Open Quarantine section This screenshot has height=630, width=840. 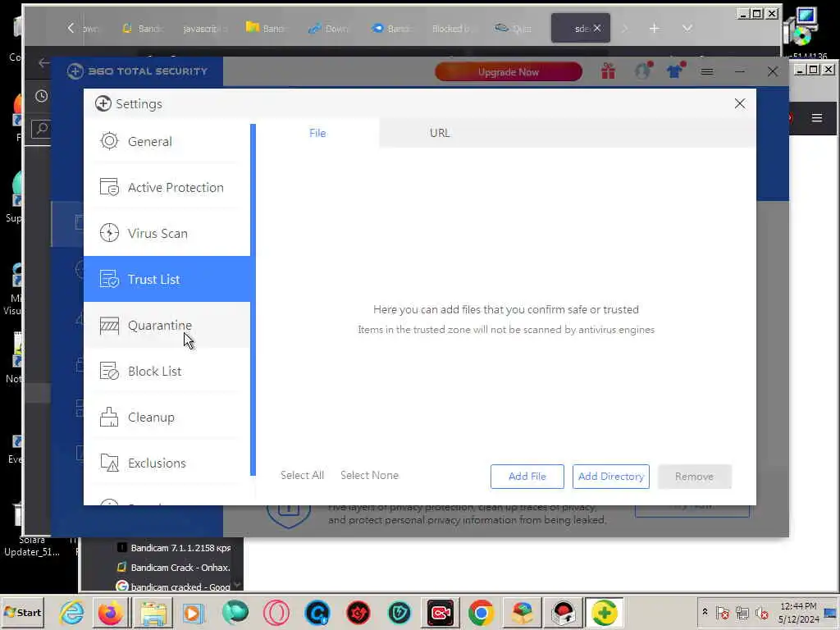coord(167,325)
